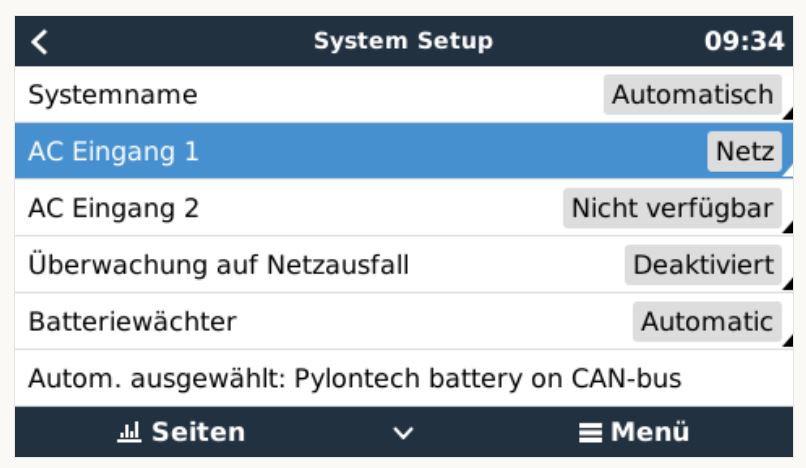Change the Batteriewächter Automatic setting
Viewport: 806px width, 468px height.
pyautogui.click(x=707, y=322)
